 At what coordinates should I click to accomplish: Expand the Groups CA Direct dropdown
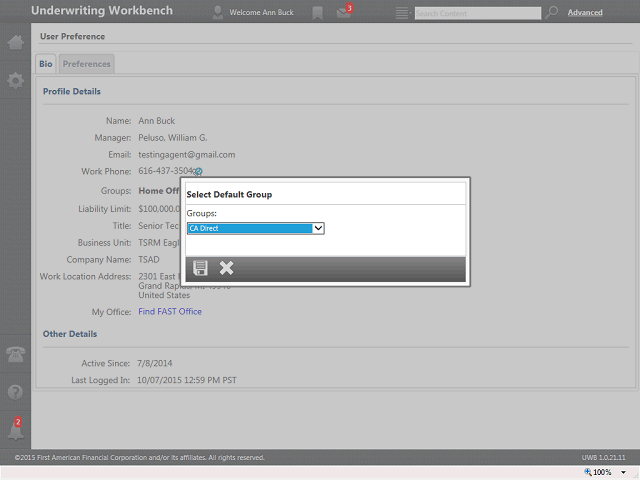pyautogui.click(x=256, y=228)
